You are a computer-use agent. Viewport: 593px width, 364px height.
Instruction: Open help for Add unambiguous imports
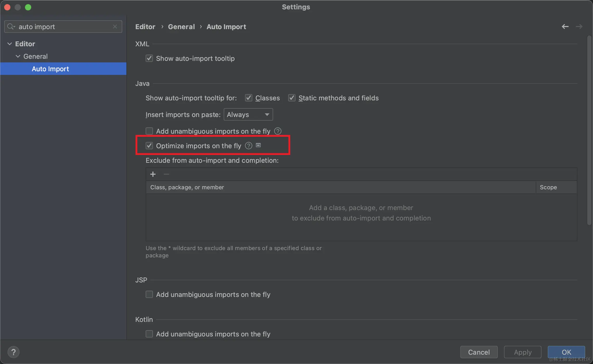point(278,131)
